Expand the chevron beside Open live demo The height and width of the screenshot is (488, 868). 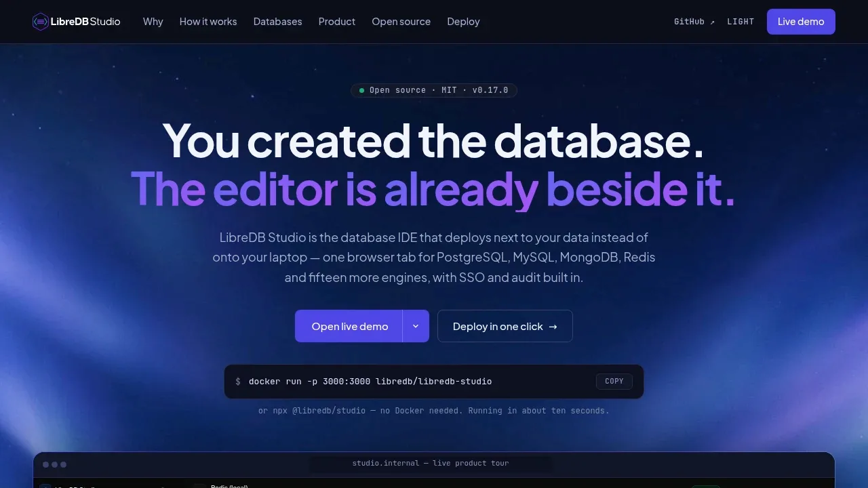416,326
